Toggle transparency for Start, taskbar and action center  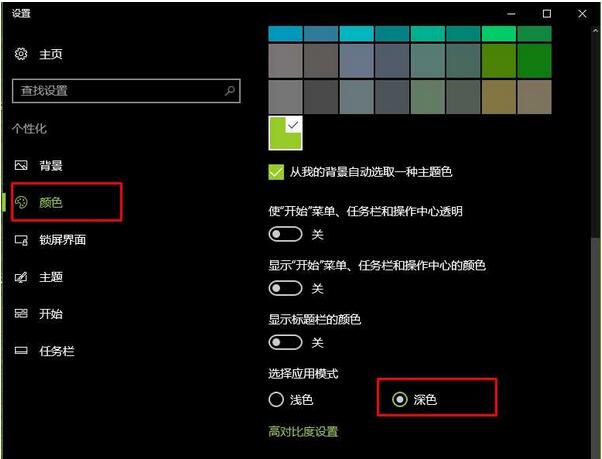tap(285, 234)
